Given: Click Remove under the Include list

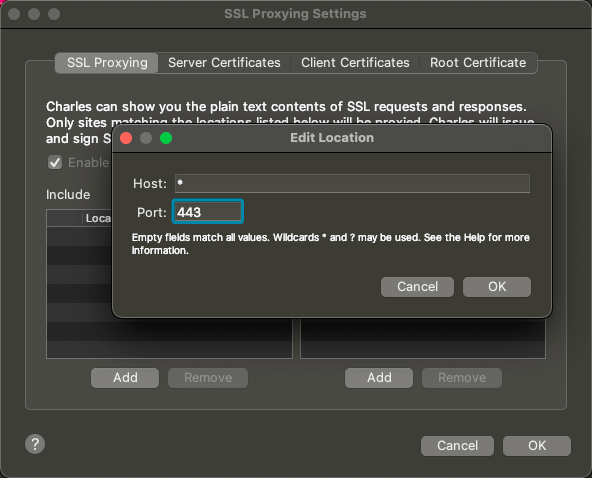Looking at the screenshot, I should [x=208, y=378].
